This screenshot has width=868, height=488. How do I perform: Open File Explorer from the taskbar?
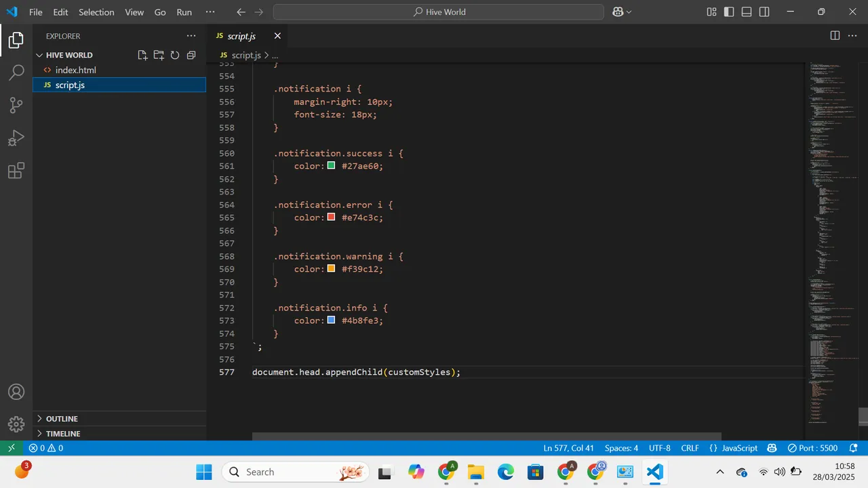tap(476, 472)
